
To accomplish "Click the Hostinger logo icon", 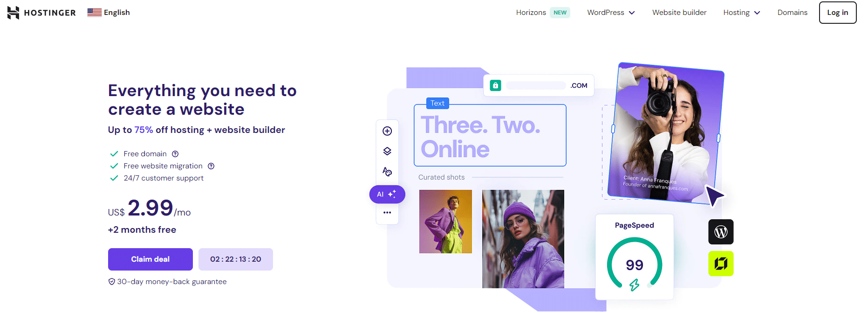I will point(14,13).
